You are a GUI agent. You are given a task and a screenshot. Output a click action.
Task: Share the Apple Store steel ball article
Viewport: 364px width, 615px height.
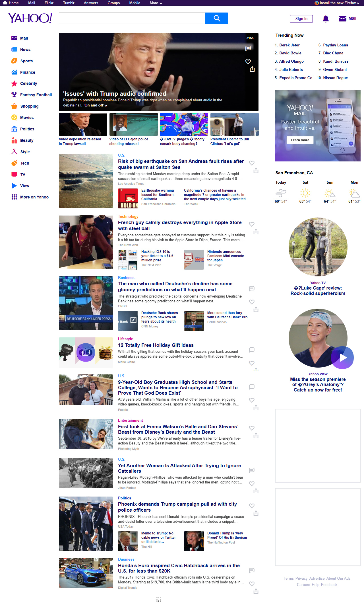click(x=256, y=231)
